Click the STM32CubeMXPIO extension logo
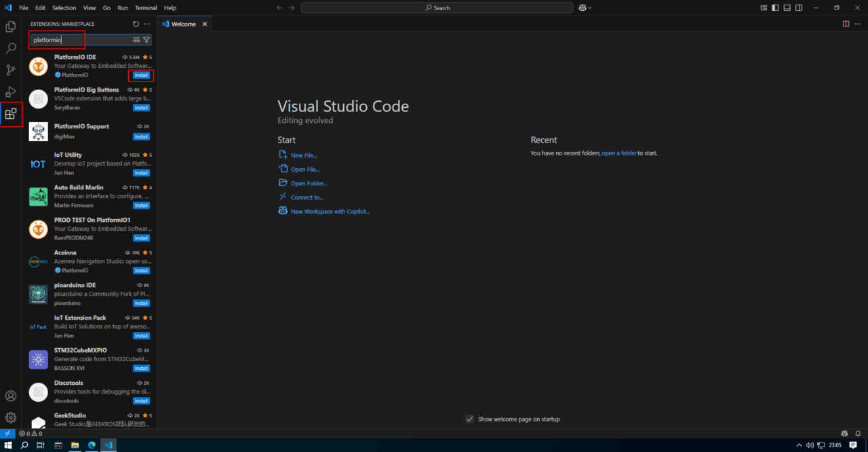Image resolution: width=868 pixels, height=452 pixels. point(39,359)
